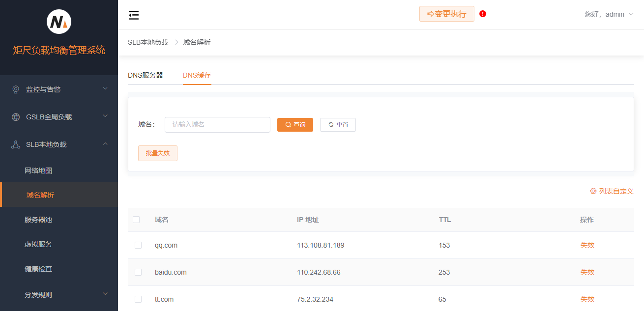Collapse the sidebar with the menu fold icon
The width and height of the screenshot is (644, 311).
(x=134, y=15)
